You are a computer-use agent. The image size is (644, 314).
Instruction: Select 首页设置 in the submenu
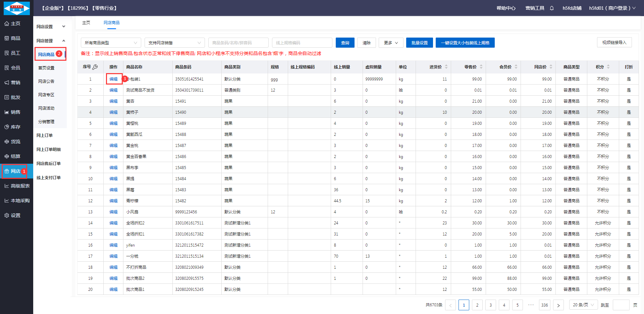click(x=46, y=68)
